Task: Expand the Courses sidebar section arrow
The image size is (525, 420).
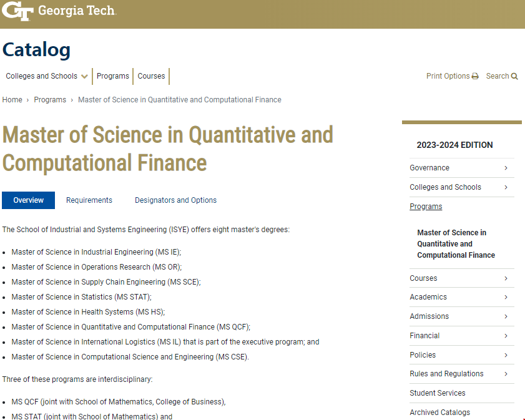Action: pos(506,278)
